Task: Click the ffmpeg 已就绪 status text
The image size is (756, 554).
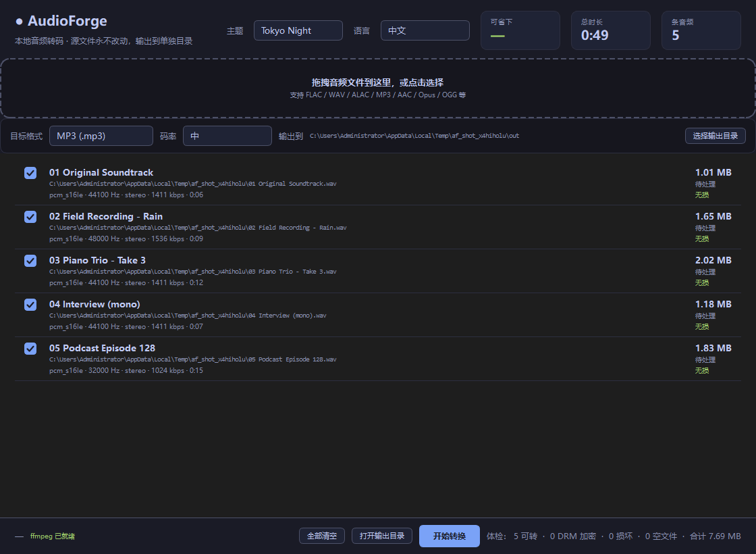Action: pyautogui.click(x=53, y=536)
